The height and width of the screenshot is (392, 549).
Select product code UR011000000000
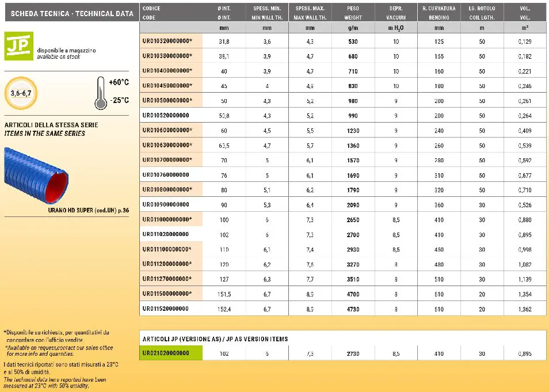coord(167,219)
